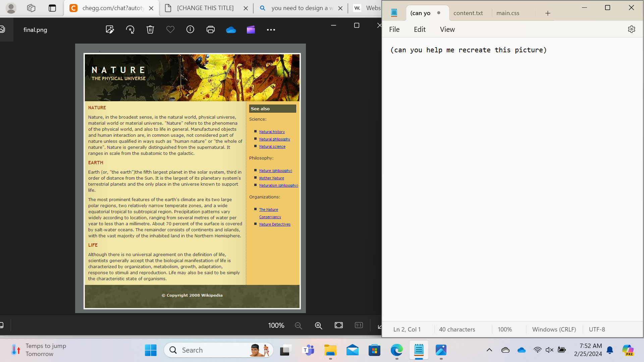Click the 100% zoom level indicator in Photos
The height and width of the screenshot is (362, 644).
[x=276, y=325]
